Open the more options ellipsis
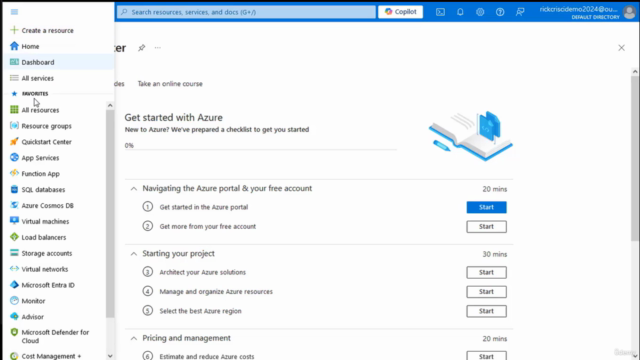Screen dimensions: 640x360 (158, 48)
